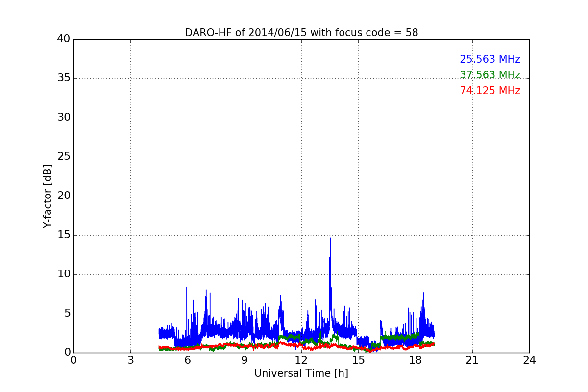Click the y-axis tick label 20

pos(64,196)
